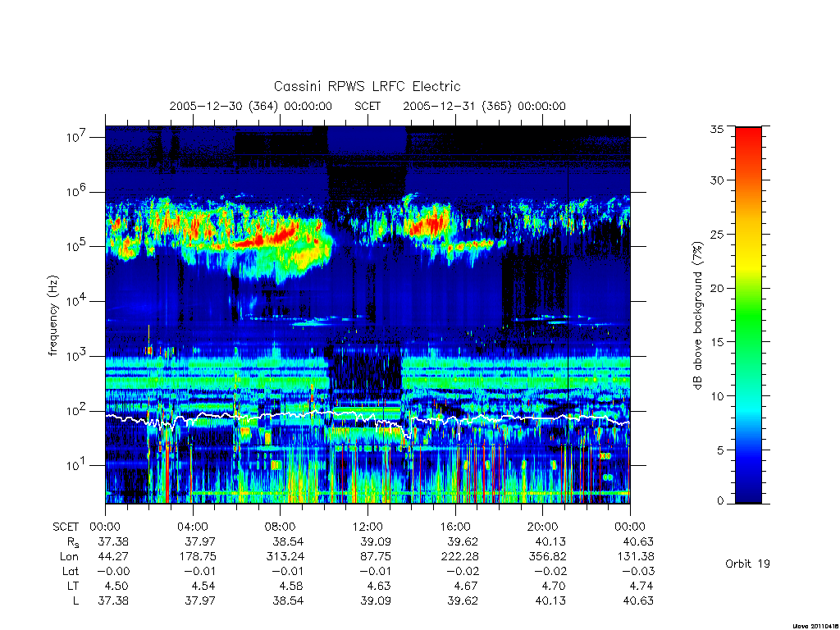Click the longitude value 356.82
The height and width of the screenshot is (630, 840).
point(547,557)
